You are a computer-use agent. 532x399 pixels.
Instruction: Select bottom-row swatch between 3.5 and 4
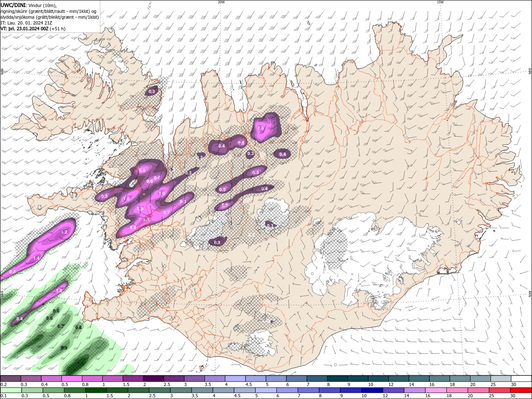pyautogui.click(x=203, y=390)
